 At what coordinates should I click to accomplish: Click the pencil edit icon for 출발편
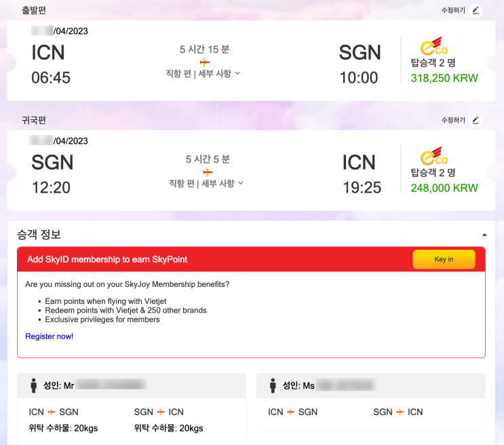pos(476,10)
